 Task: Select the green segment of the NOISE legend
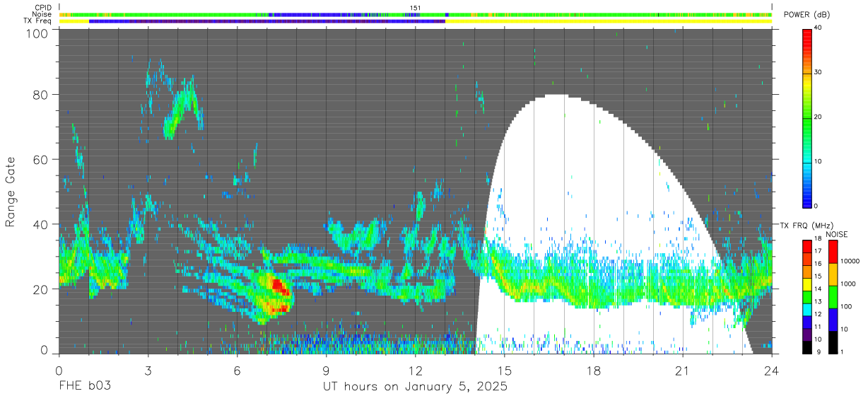(833, 296)
